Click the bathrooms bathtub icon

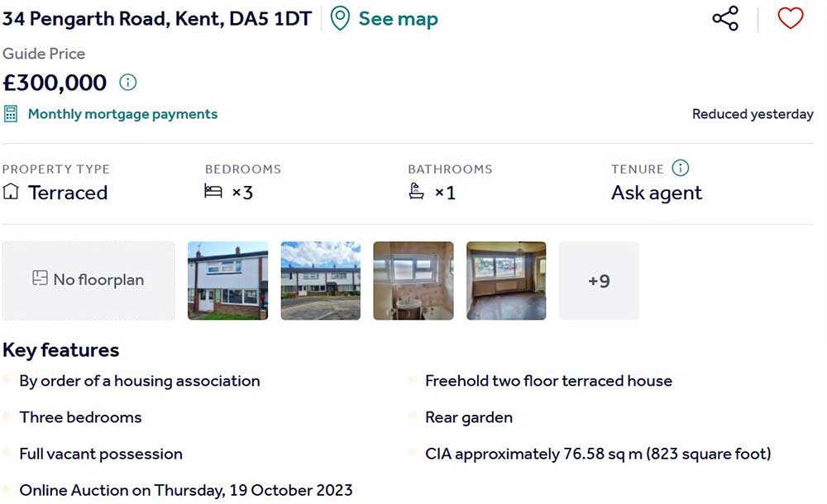[x=417, y=193]
